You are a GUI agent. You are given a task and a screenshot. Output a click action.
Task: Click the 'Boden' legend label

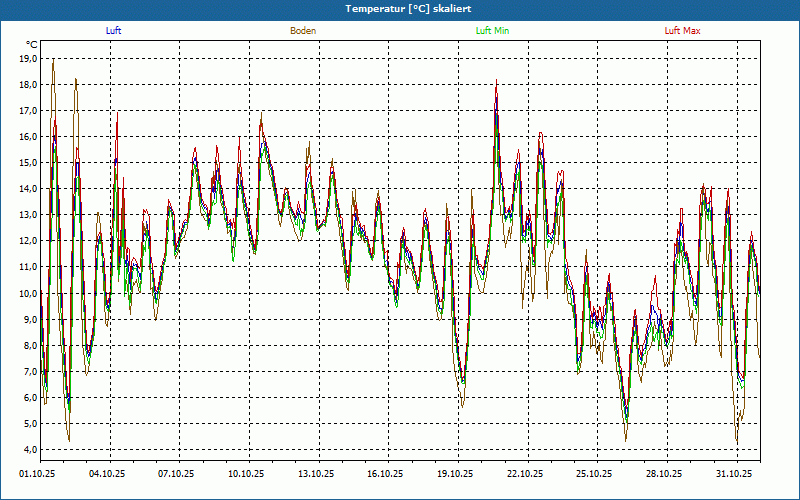pos(303,31)
